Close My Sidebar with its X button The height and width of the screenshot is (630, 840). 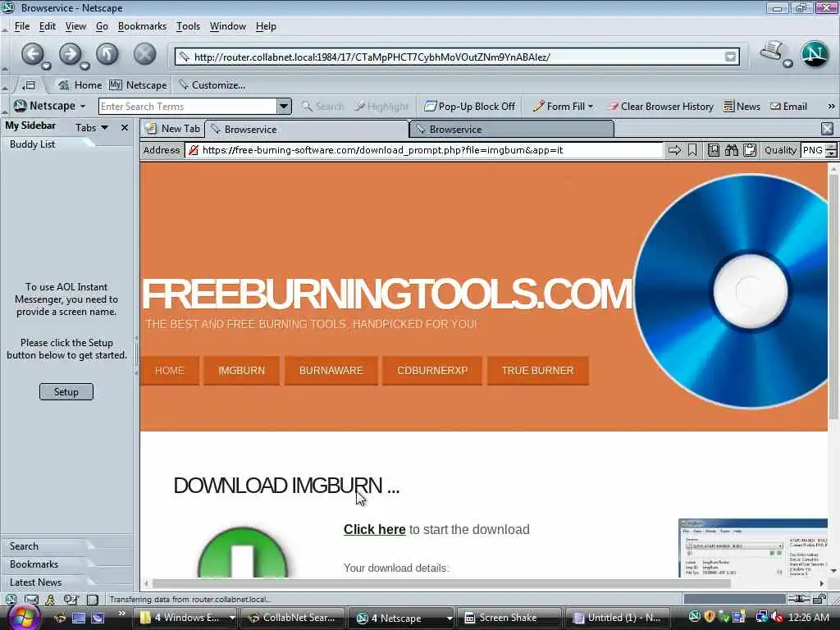coord(125,127)
